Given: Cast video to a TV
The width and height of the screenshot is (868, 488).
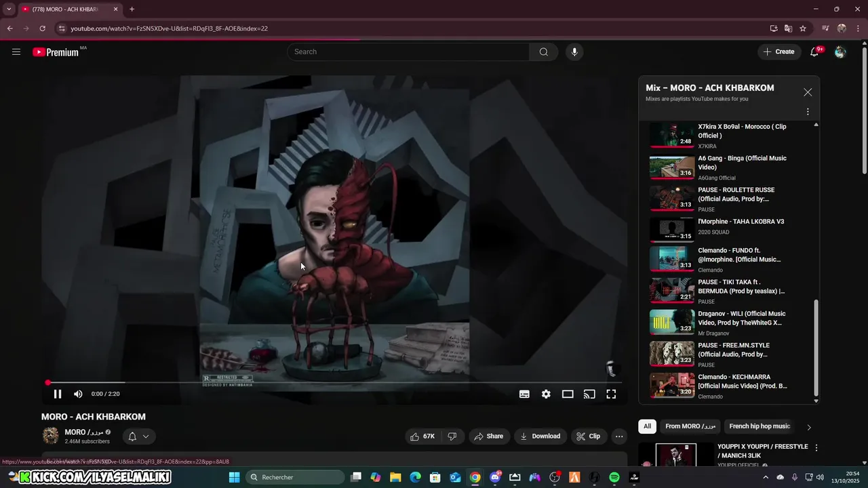Looking at the screenshot, I should [589, 394].
